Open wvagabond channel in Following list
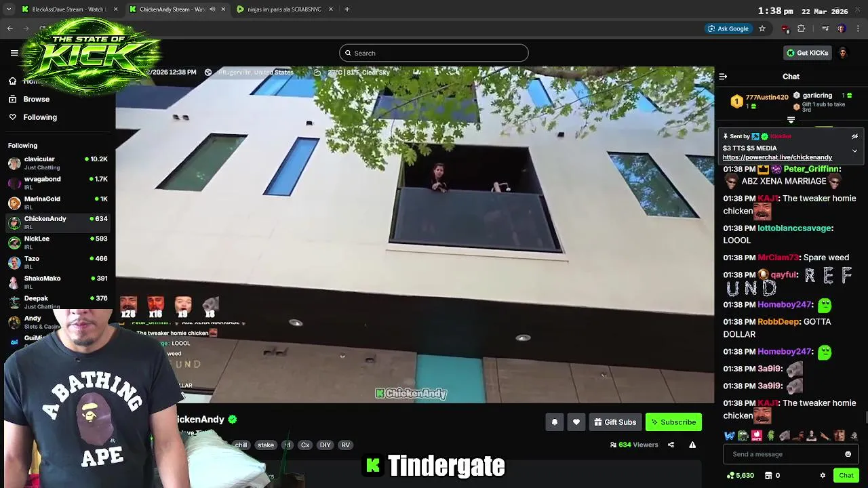868x488 pixels. [58, 182]
